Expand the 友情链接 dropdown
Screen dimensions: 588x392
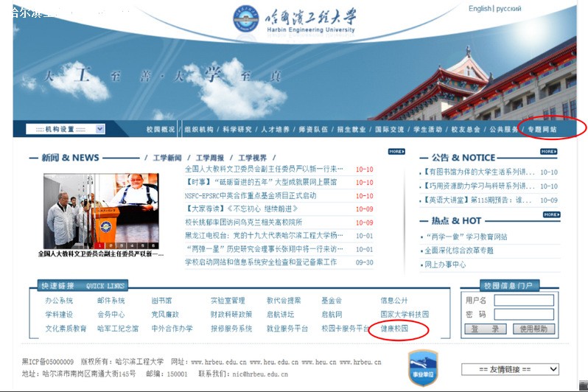510,369
